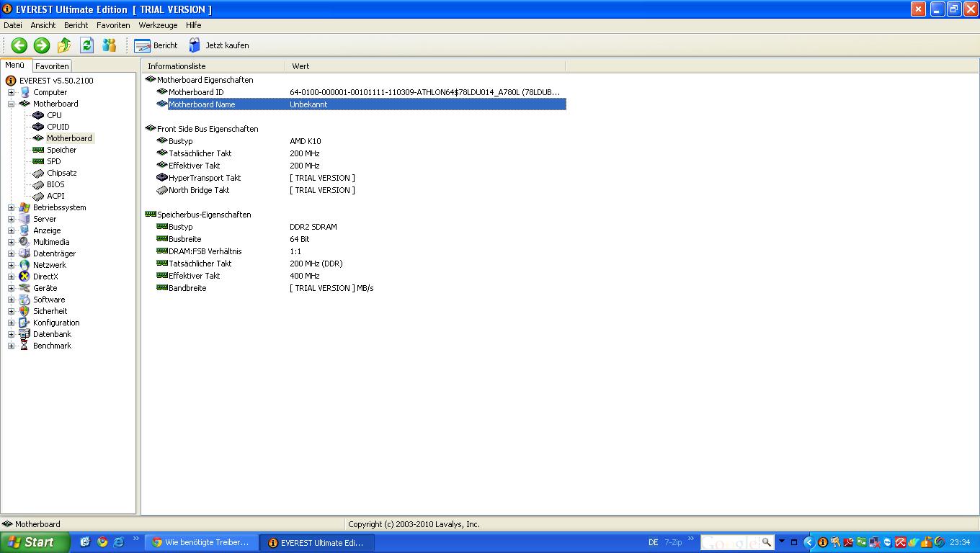Select the ACPI chip icon in tree
This screenshot has height=553, width=980.
(38, 196)
